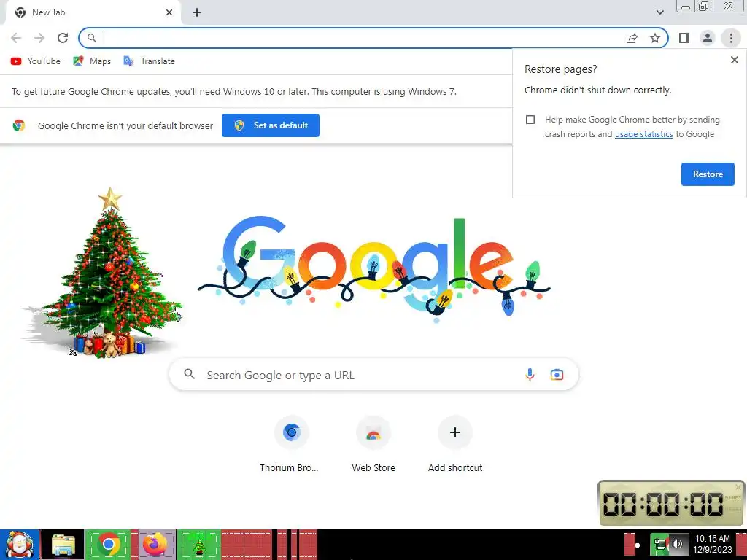Open the Maps bookmark
The height and width of the screenshot is (560, 747).
(x=92, y=61)
